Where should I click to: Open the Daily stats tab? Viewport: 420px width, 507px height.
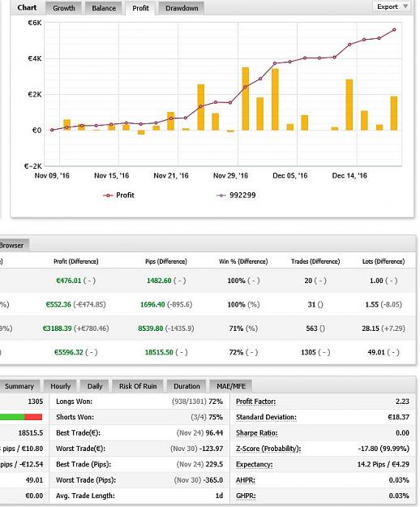pos(95,386)
